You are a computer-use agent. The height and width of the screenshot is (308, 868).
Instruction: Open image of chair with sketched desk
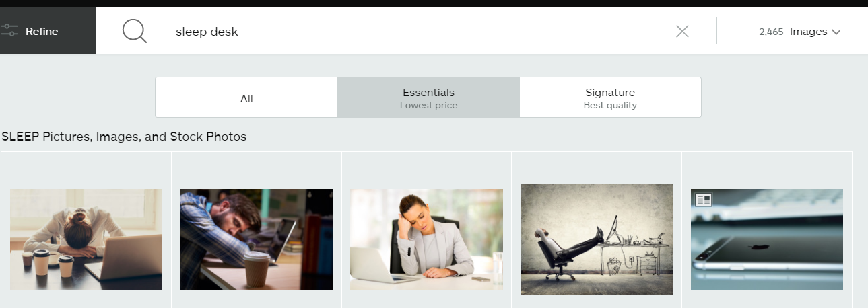597,239
